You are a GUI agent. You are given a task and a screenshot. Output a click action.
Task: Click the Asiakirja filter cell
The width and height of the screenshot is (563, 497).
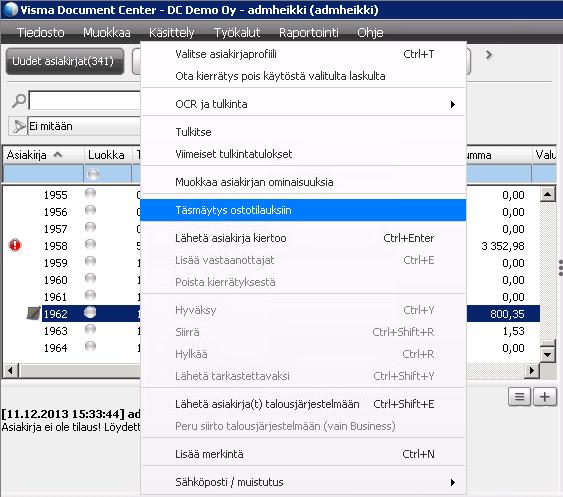[x=43, y=174]
